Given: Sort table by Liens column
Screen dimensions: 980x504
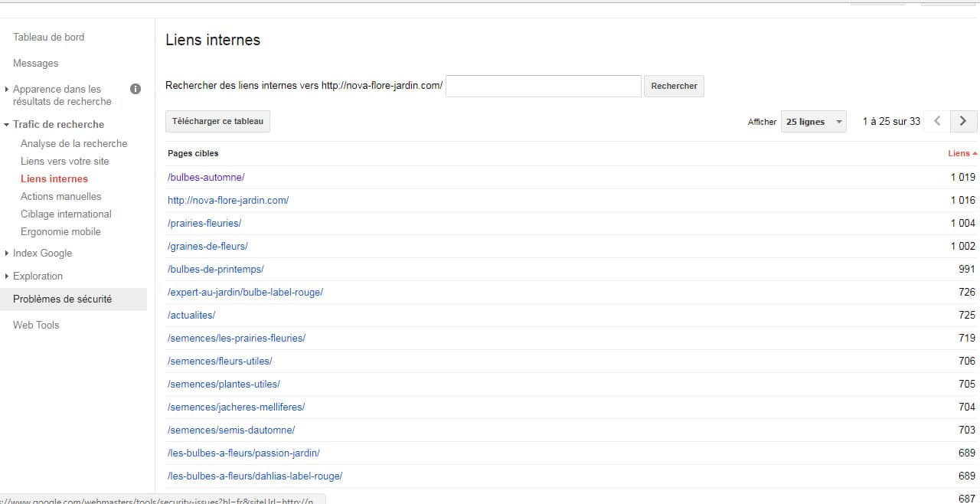Looking at the screenshot, I should pos(962,153).
